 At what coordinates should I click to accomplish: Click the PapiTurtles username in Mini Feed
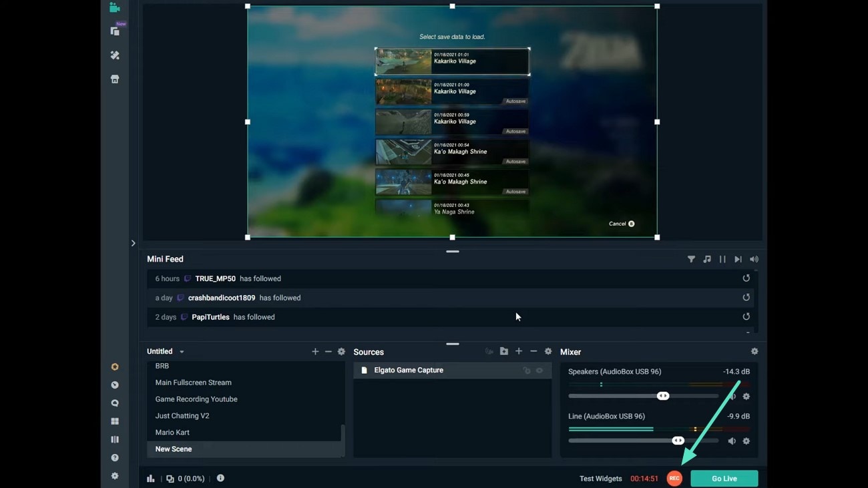pyautogui.click(x=210, y=318)
